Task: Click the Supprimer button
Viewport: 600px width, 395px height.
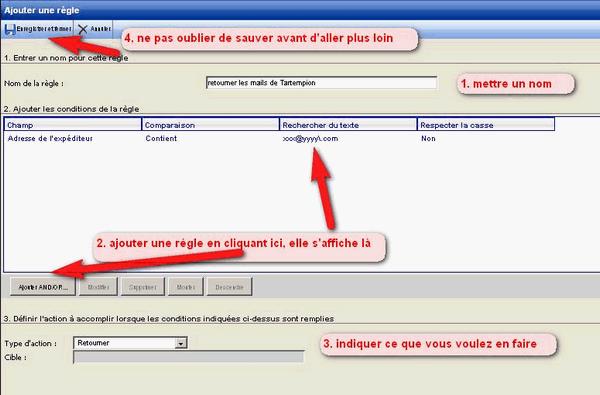Action: (x=143, y=287)
